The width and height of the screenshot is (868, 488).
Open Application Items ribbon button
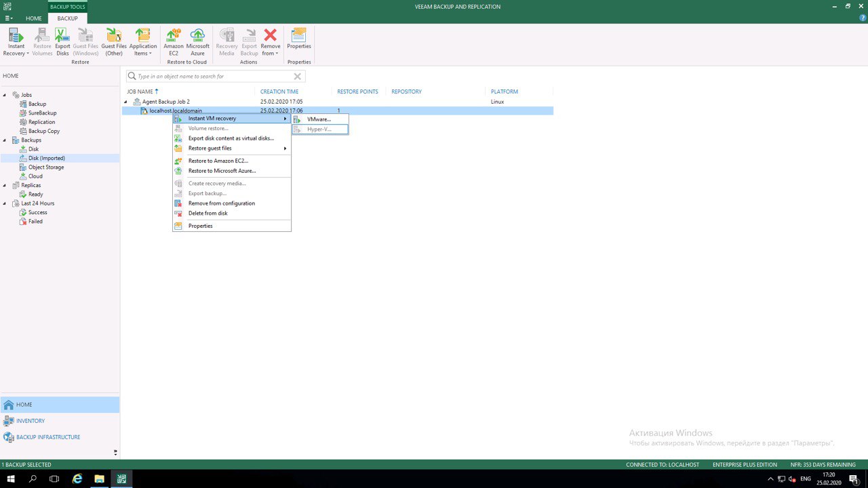pyautogui.click(x=143, y=42)
